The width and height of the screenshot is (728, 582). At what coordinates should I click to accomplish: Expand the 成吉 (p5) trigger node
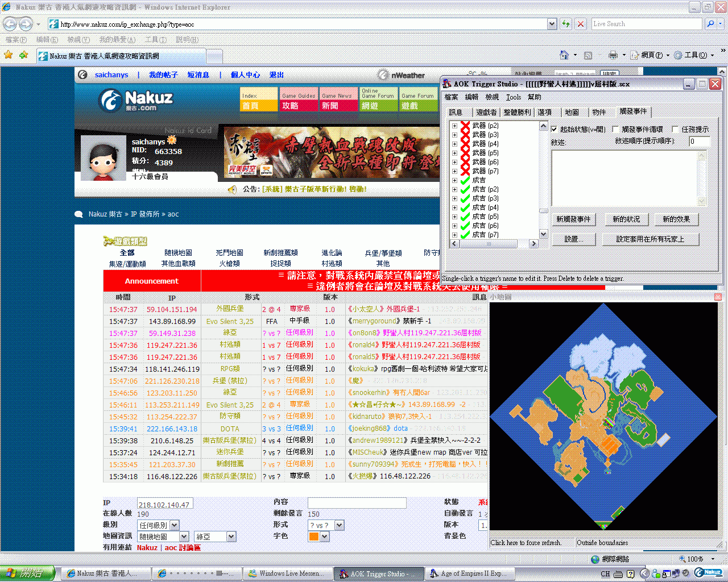(454, 217)
